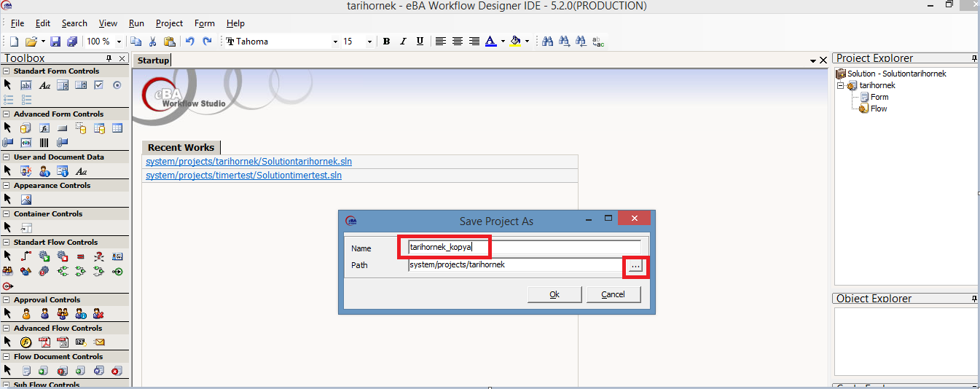Redo the last action

[208, 42]
